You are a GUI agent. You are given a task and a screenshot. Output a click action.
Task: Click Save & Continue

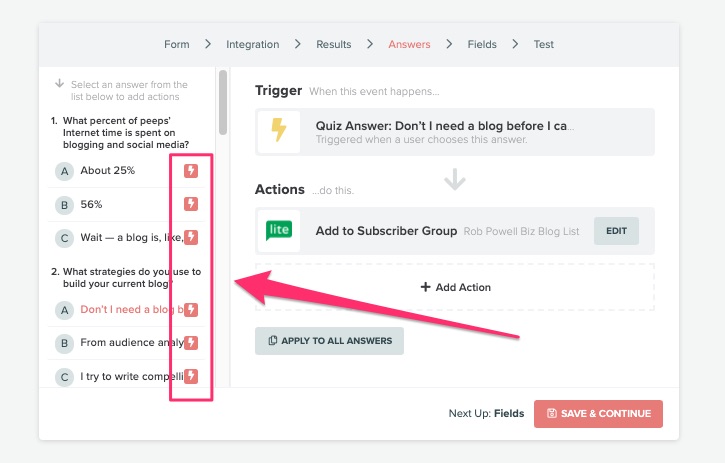click(598, 414)
